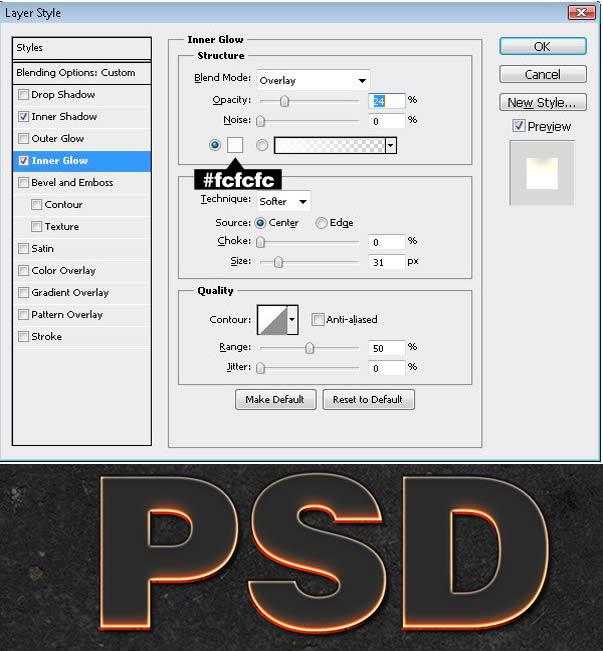Click the Make Default button
This screenshot has width=603, height=651.
pos(275,399)
